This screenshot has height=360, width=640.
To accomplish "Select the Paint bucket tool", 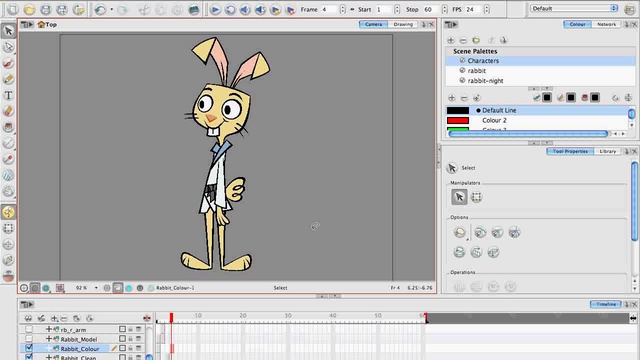I will pos(8,127).
